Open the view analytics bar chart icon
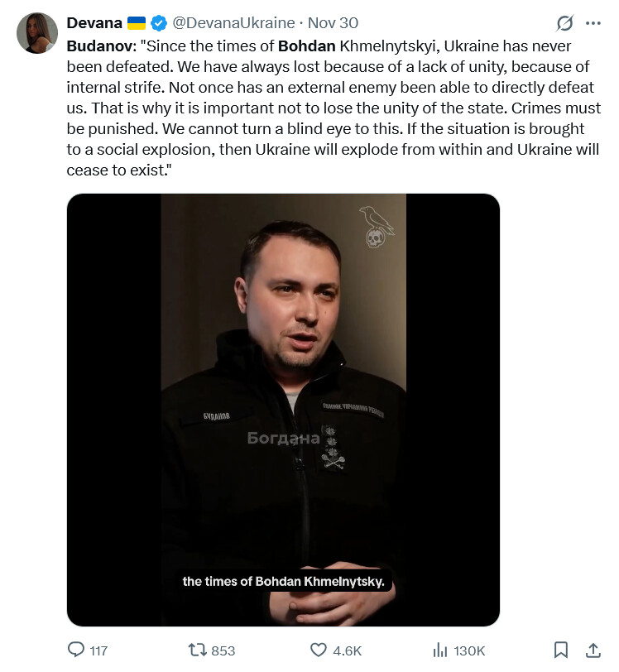This screenshot has height=672, width=619. coord(439,650)
